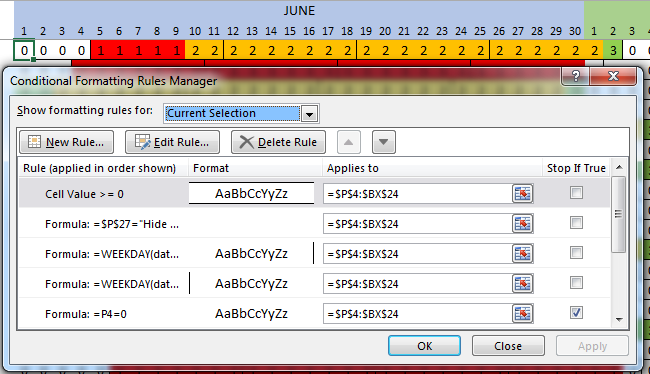Click the Close button at dialog bottom
This screenshot has height=374, width=650.
point(508,346)
